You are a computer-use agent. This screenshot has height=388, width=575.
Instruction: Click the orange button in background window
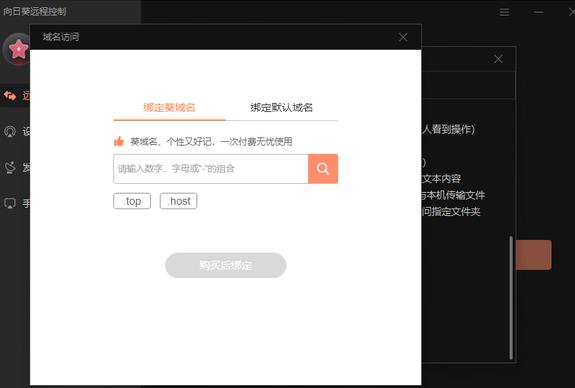[533, 255]
